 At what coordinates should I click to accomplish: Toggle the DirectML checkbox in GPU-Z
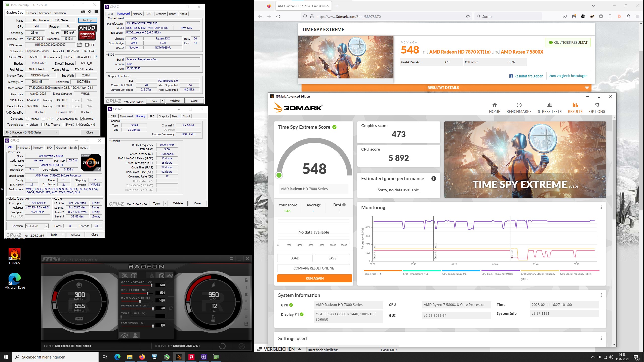tap(82, 119)
